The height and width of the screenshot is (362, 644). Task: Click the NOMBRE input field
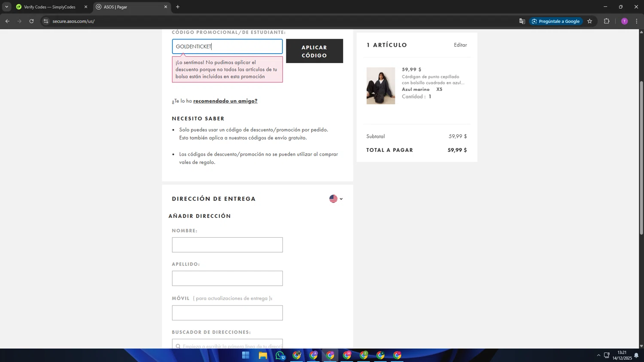[x=227, y=245]
